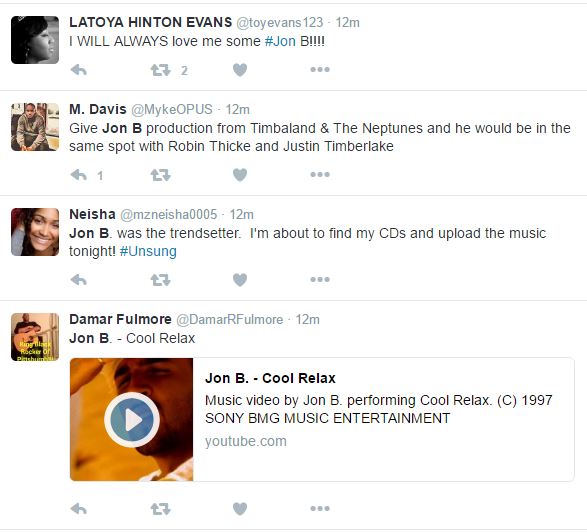This screenshot has width=587, height=532.
Task: Retweet Neisha's tweet
Action: 160,280
